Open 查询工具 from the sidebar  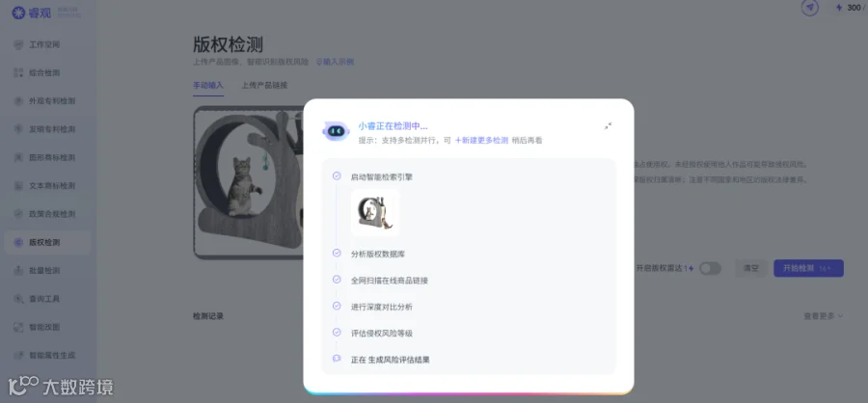point(47,298)
